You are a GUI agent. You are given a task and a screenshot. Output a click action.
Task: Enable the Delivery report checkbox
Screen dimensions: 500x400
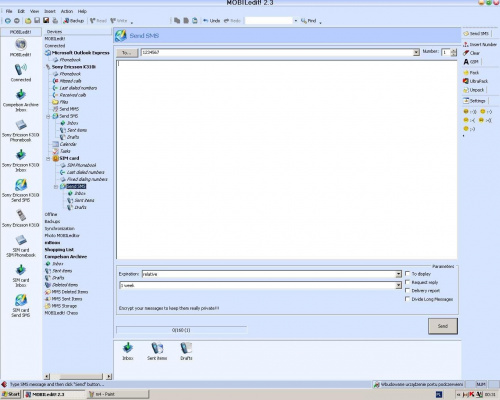point(407,290)
